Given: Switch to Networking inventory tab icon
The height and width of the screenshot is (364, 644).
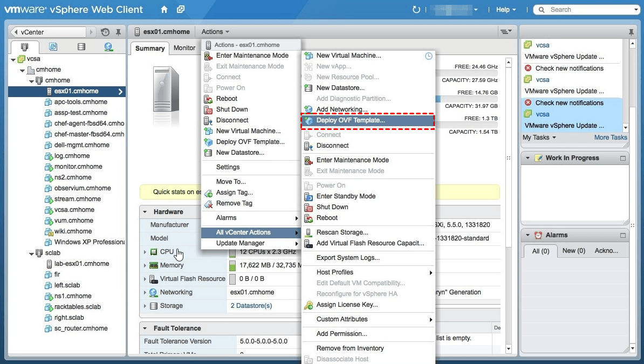Looking at the screenshot, I should click(108, 47).
